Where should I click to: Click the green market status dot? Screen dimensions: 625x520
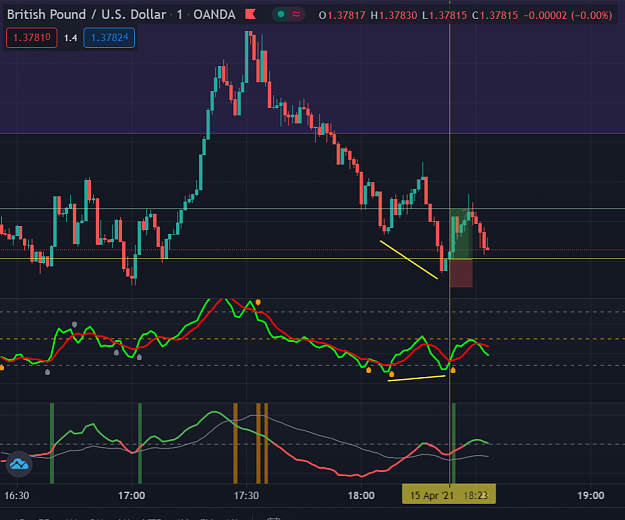[x=281, y=15]
